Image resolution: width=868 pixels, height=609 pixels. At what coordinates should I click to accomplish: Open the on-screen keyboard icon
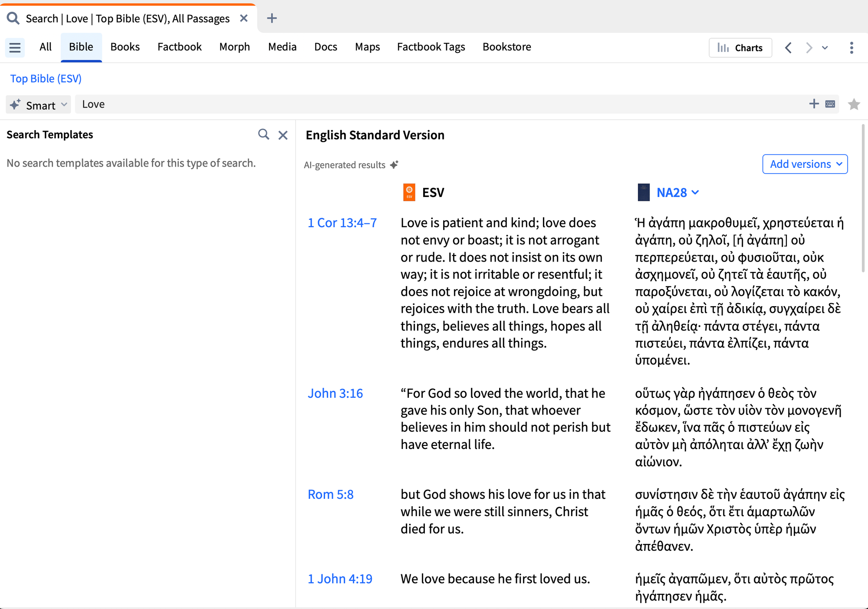[x=830, y=104]
